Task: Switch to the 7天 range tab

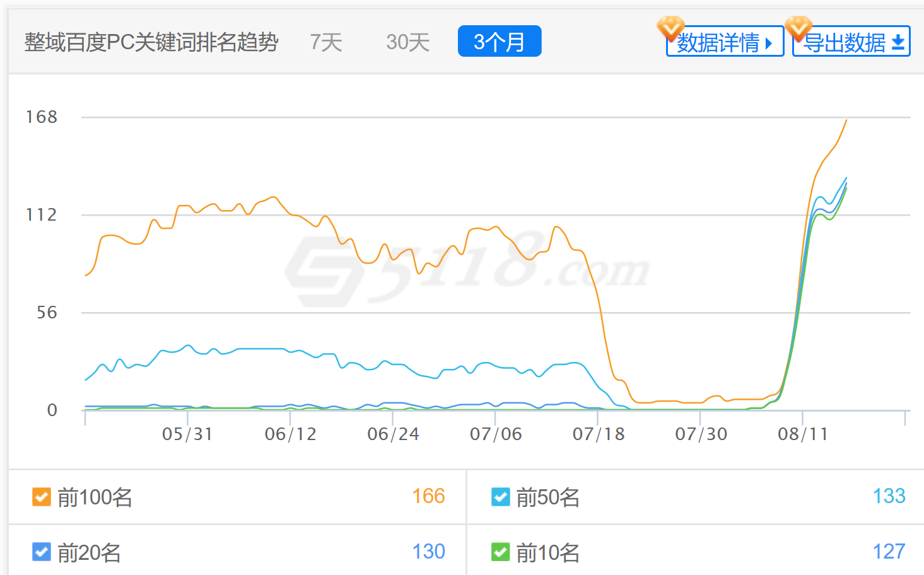Action: pyautogui.click(x=326, y=42)
